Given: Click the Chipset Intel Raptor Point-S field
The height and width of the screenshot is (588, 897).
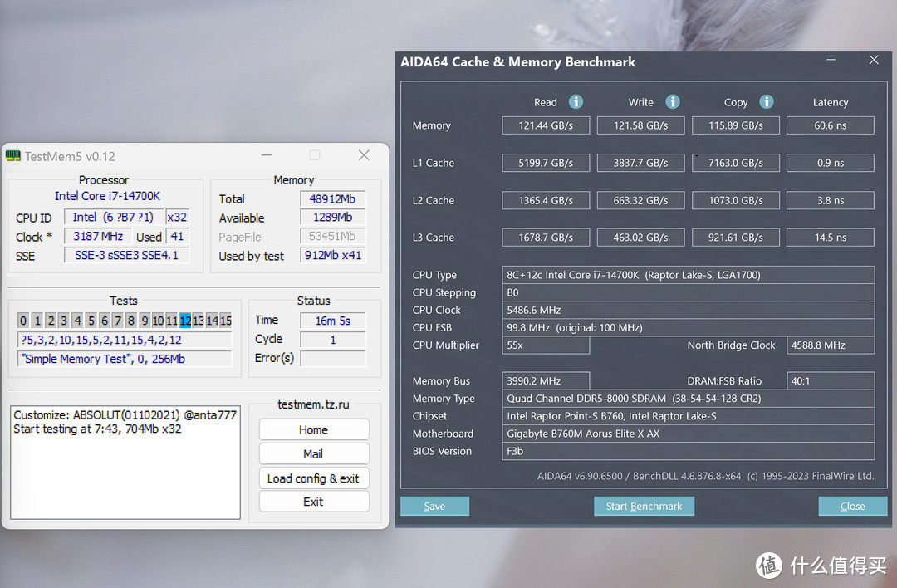Looking at the screenshot, I should coord(689,416).
